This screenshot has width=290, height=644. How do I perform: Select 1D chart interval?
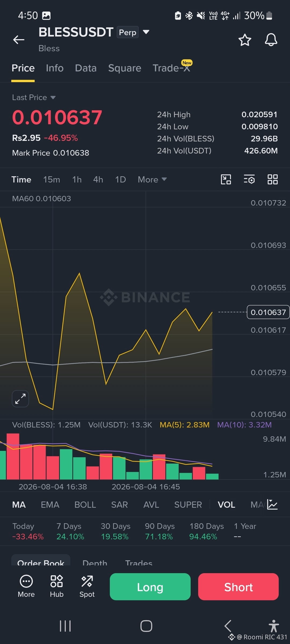(120, 179)
